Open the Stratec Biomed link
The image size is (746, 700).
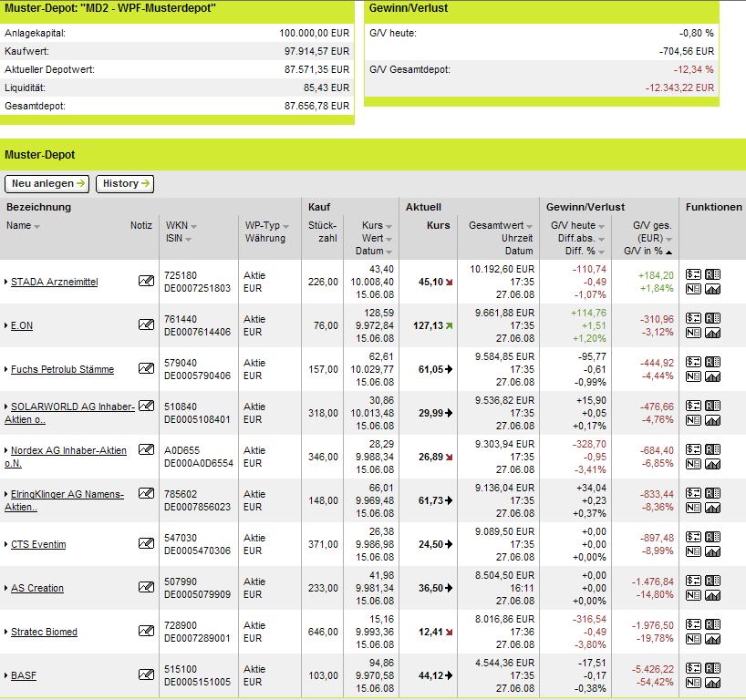pos(44,632)
